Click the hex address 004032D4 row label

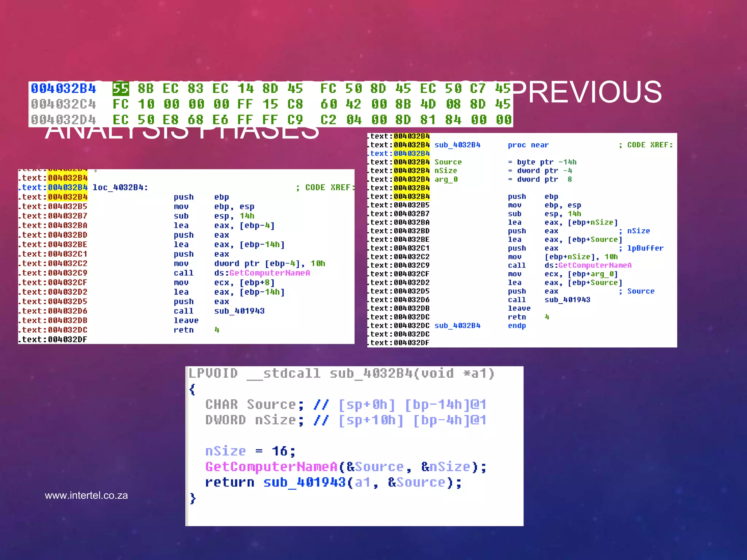[x=63, y=120]
